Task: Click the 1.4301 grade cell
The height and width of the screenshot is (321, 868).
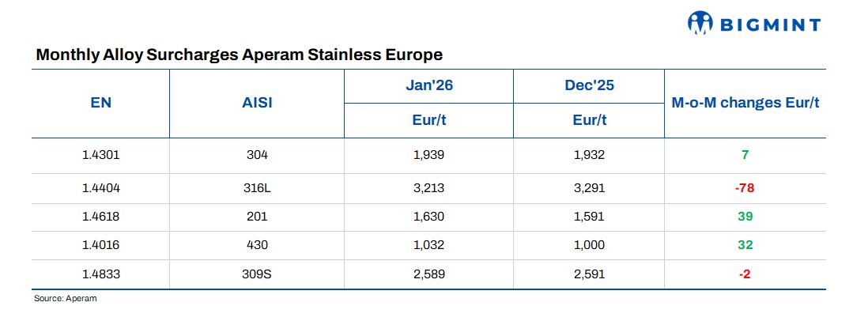Action: [99, 155]
